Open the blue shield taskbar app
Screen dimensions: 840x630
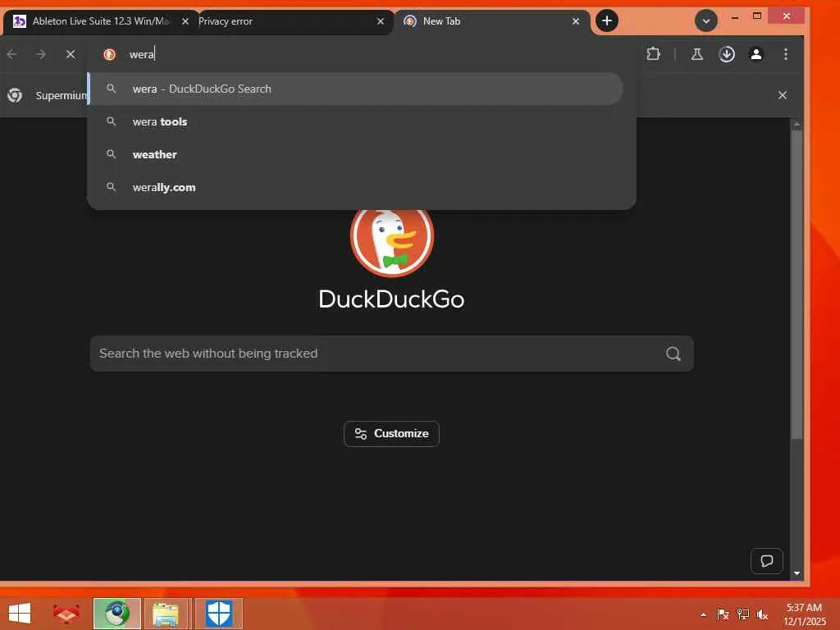coord(218,614)
